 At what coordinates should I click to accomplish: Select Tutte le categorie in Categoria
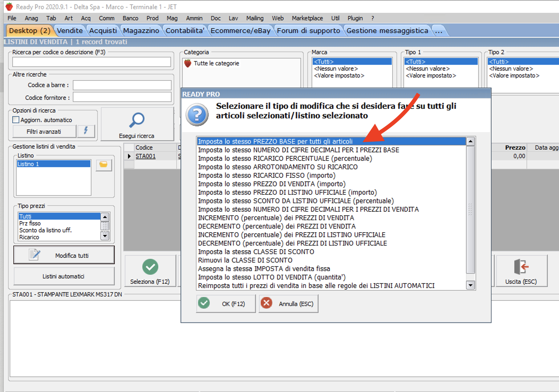216,63
